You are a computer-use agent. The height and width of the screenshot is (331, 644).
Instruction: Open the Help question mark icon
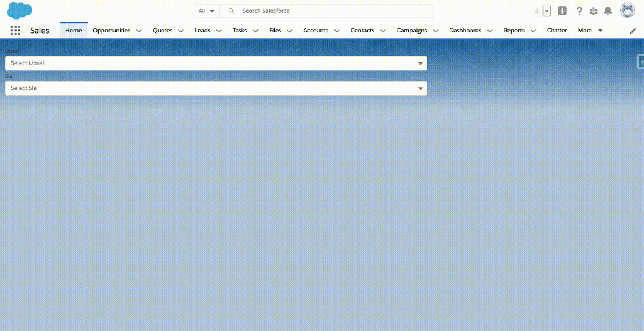pos(579,11)
